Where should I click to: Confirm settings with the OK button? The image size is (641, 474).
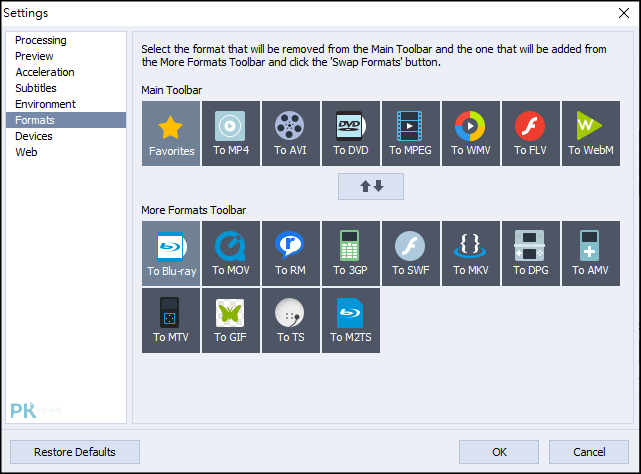(x=499, y=452)
